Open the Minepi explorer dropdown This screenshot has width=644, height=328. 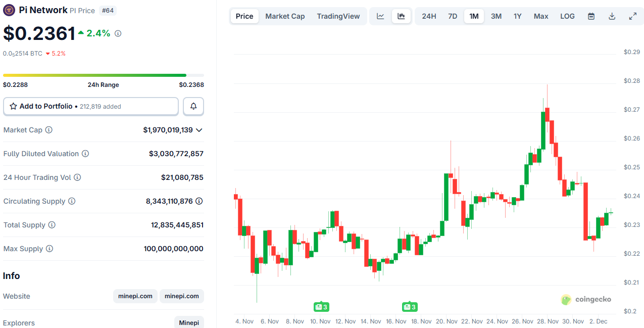[188, 322]
